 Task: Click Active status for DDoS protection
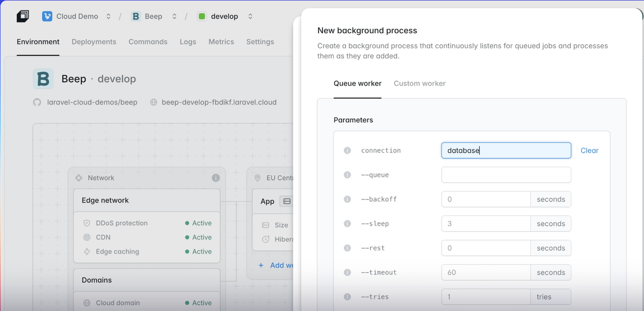(x=199, y=223)
